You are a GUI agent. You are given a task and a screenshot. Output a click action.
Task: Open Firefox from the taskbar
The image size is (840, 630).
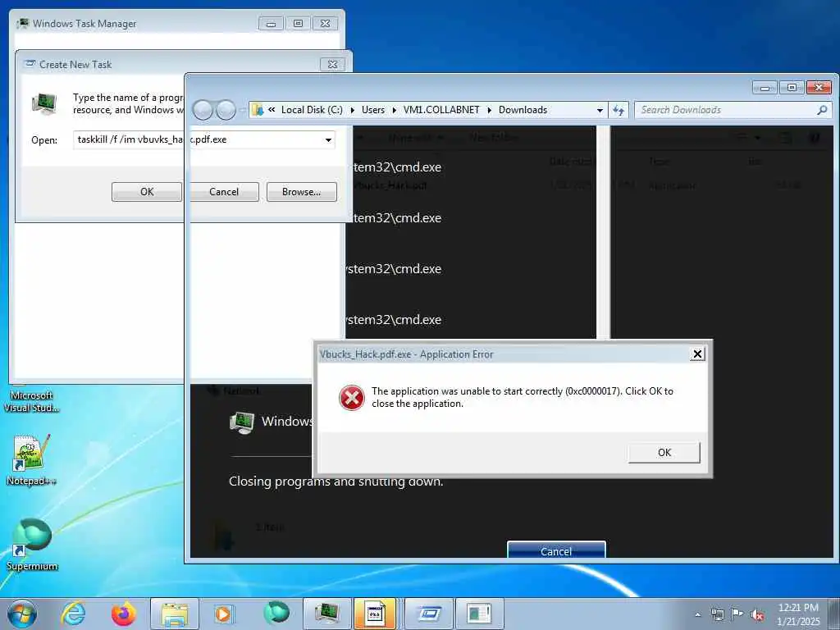pos(123,614)
